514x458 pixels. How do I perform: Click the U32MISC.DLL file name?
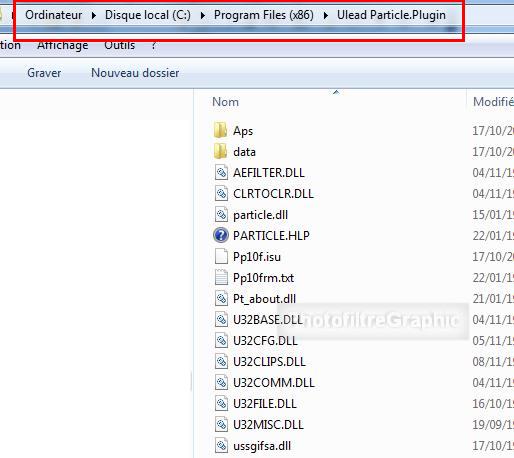tap(268, 425)
